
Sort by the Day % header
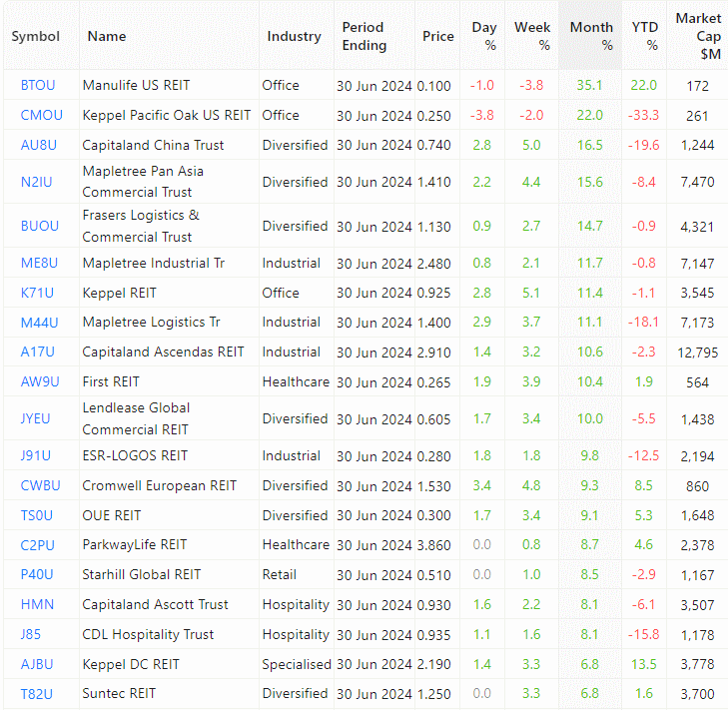click(484, 36)
